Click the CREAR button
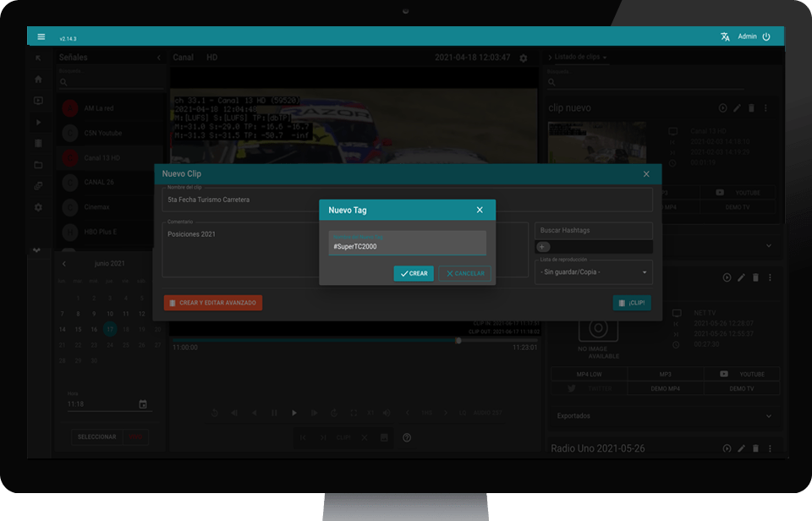This screenshot has height=521, width=812. (414, 273)
